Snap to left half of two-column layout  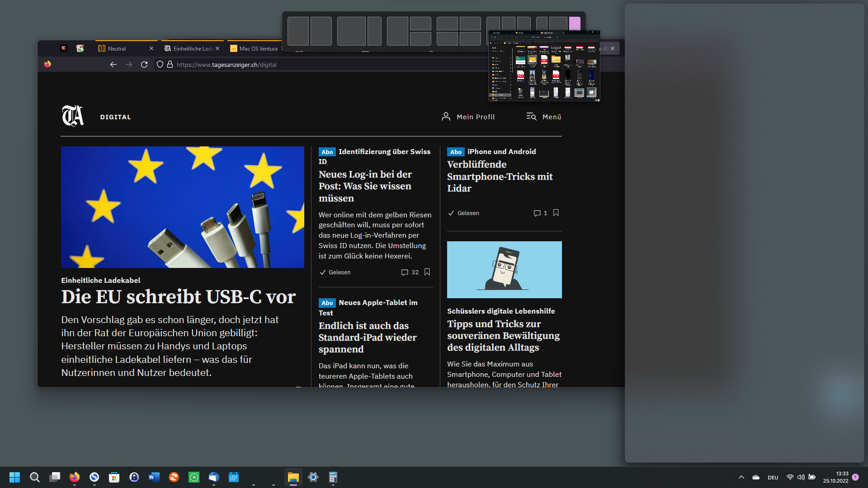point(298,31)
